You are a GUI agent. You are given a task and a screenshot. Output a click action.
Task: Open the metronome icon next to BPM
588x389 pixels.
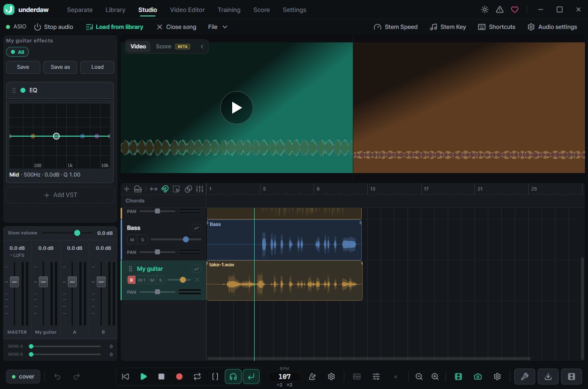click(x=312, y=377)
